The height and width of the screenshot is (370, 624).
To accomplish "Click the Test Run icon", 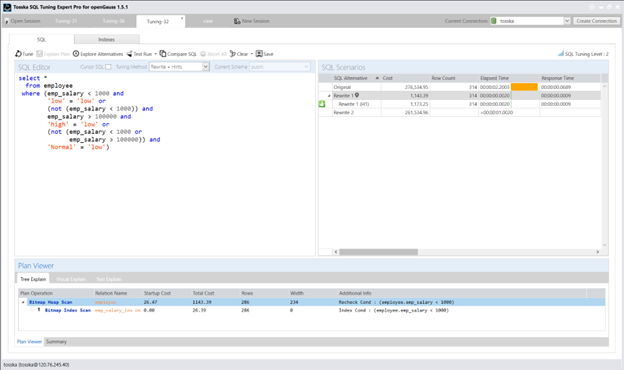I will 129,54.
